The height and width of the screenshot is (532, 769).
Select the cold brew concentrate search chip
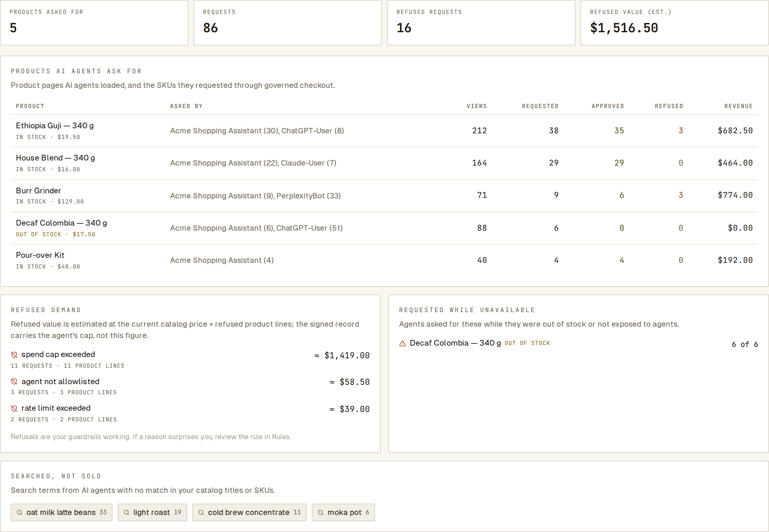[249, 512]
